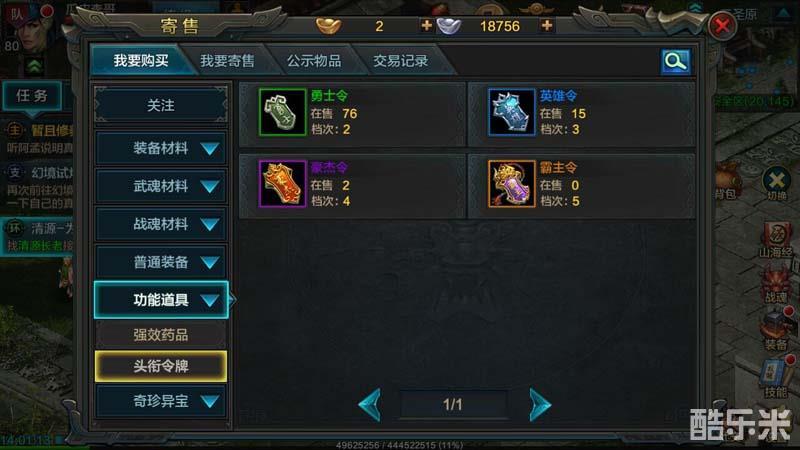Open the search magnifier icon
Screen dimensions: 800x450
676,62
